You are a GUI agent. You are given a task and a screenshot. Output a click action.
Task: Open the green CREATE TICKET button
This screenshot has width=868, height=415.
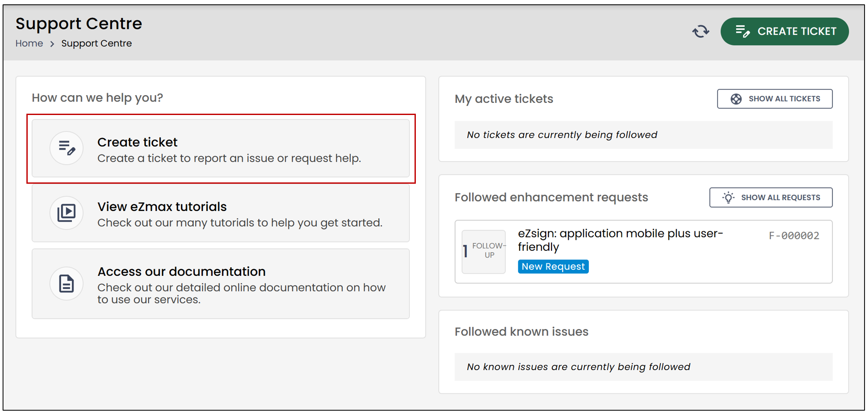click(x=784, y=31)
